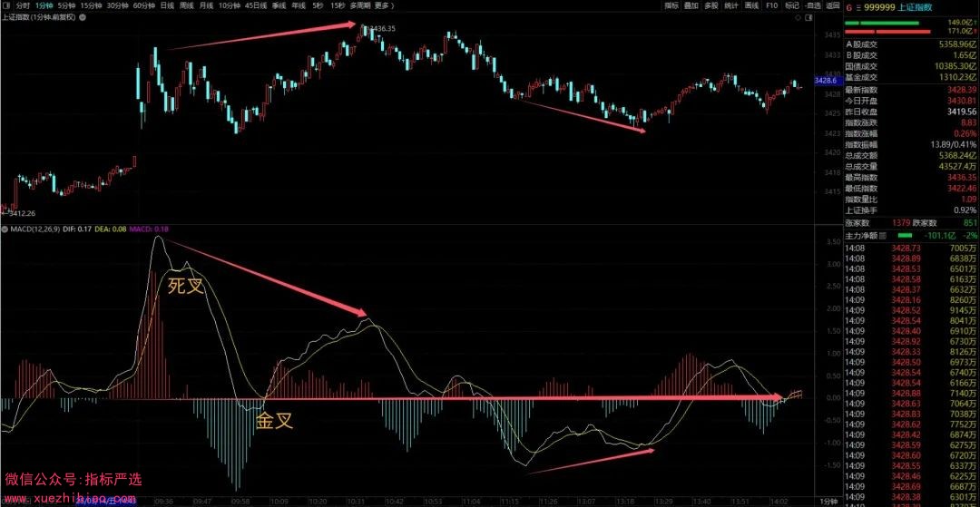The image size is (980, 507).
Task: Open the 指标 indicator selector
Action: tap(671, 5)
